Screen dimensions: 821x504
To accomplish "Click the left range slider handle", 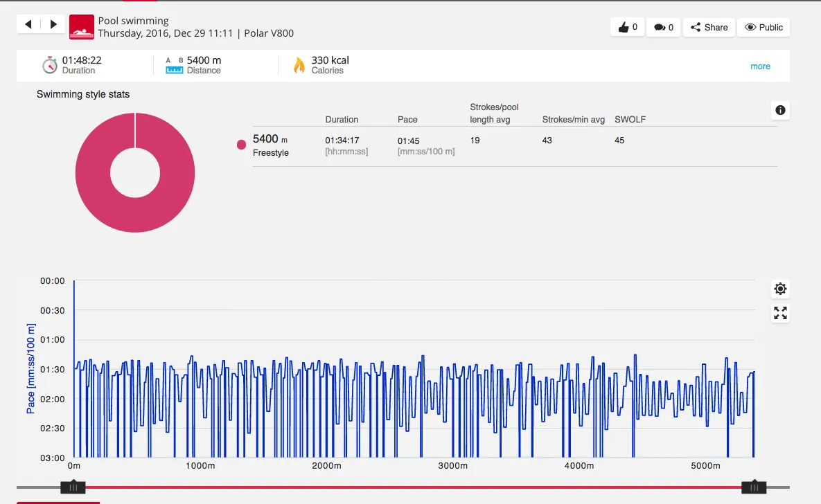I will tap(73, 487).
